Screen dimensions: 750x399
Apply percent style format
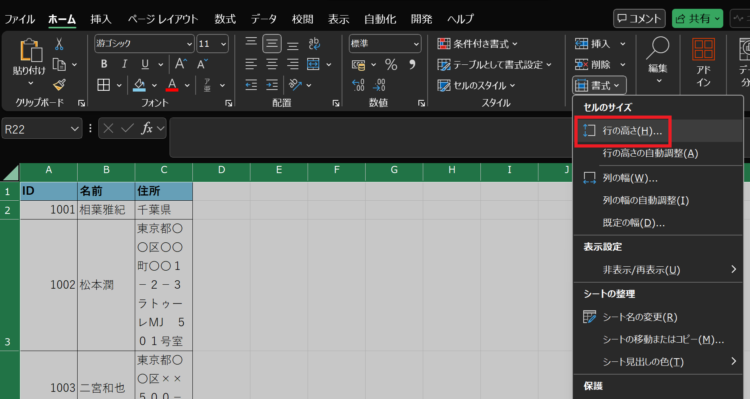391,65
